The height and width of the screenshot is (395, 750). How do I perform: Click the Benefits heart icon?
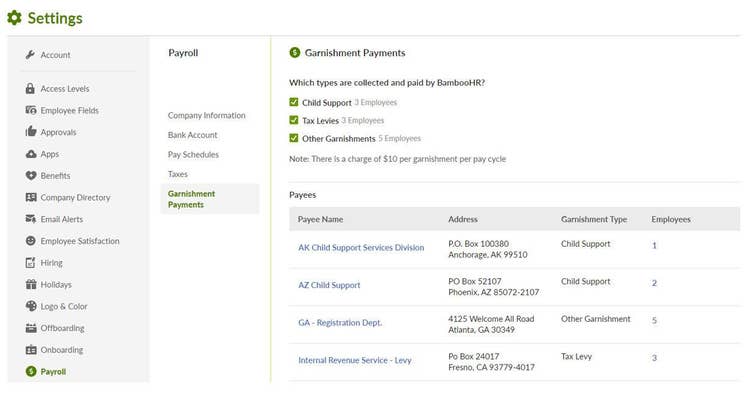click(31, 176)
